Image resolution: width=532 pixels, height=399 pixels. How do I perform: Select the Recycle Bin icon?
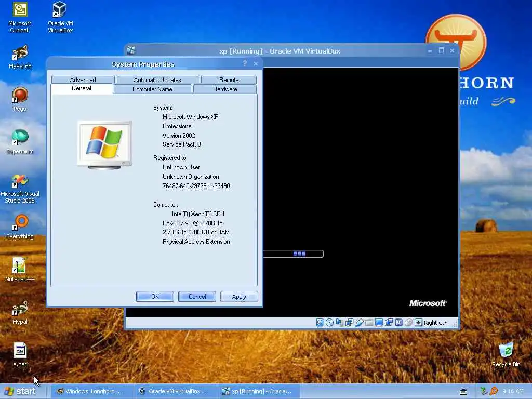pos(506,355)
